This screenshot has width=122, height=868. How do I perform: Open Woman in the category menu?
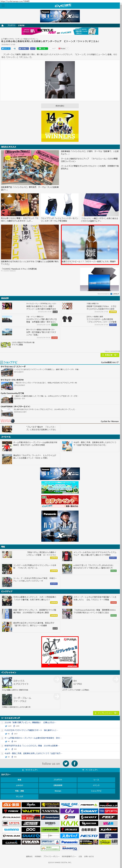(x=58, y=791)
